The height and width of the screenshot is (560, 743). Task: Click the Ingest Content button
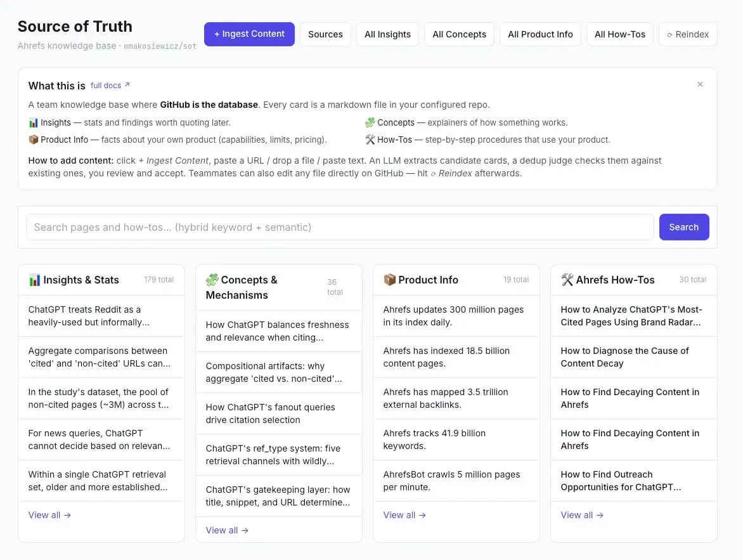(x=249, y=34)
